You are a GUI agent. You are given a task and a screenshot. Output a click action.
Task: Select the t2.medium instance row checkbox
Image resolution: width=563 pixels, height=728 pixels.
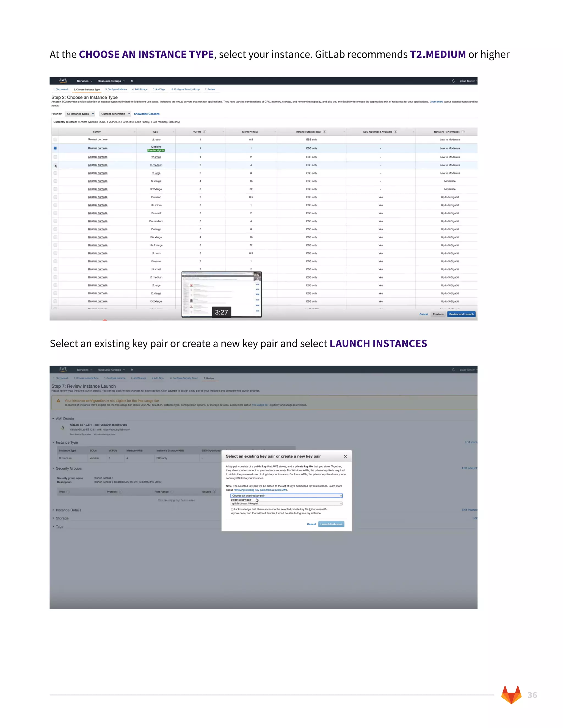tap(55, 165)
